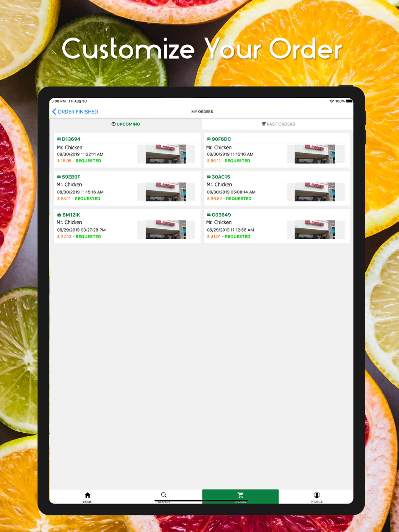Switch to the Past Orders tab
Screen dimensions: 399x532
pos(278,124)
